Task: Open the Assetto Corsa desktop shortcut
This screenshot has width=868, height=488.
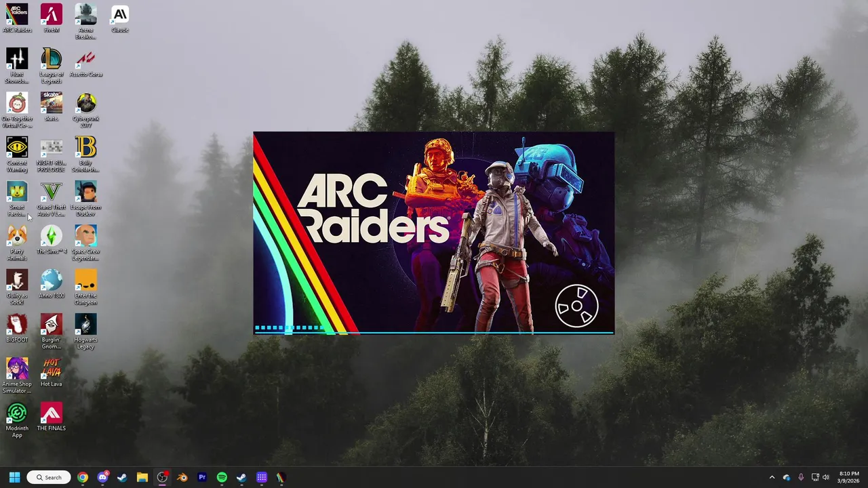Action: 85,63
